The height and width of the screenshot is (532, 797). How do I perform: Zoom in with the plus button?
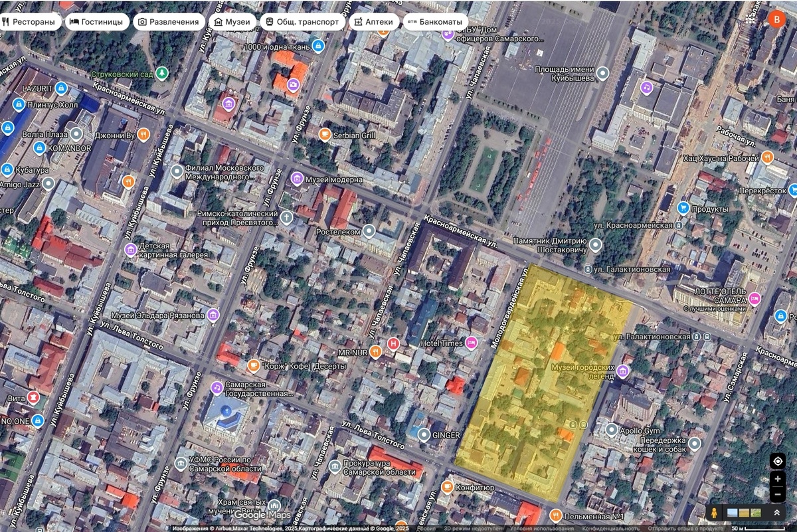(778, 479)
